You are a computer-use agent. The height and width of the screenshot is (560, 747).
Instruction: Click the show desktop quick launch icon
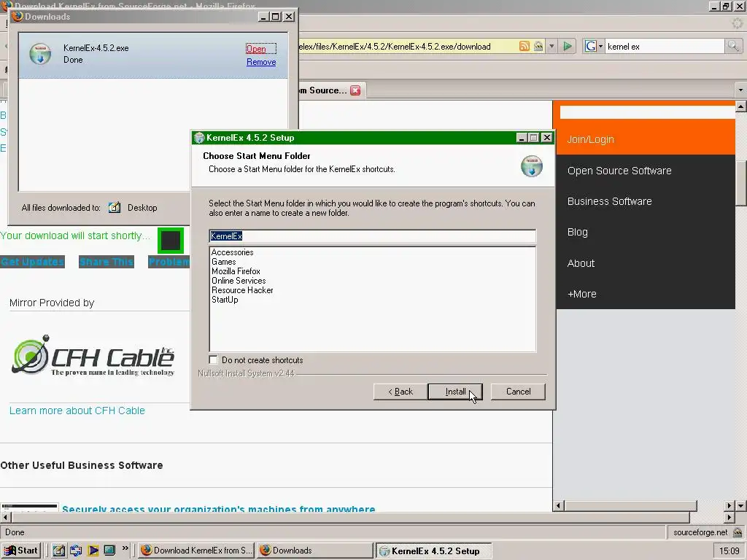point(109,550)
